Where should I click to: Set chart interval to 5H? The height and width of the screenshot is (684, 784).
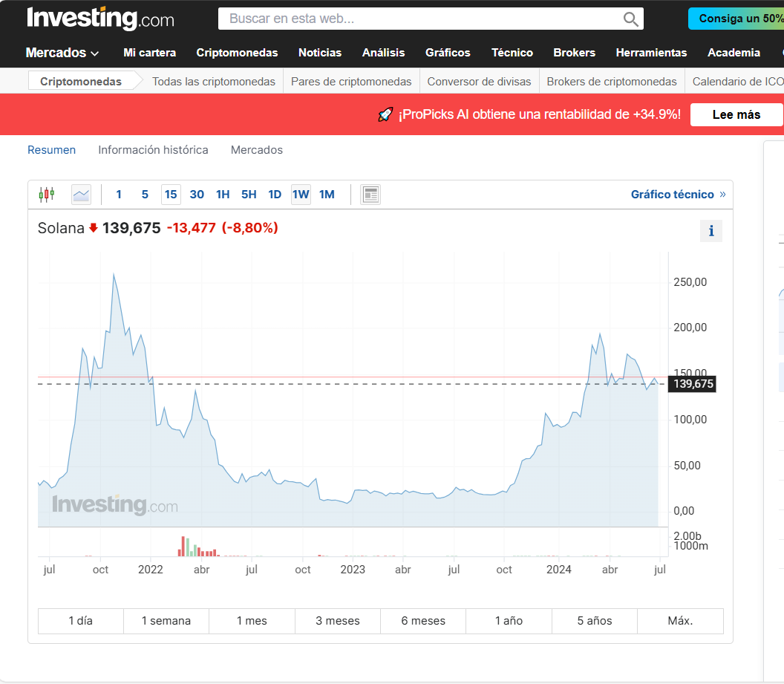[x=249, y=195]
